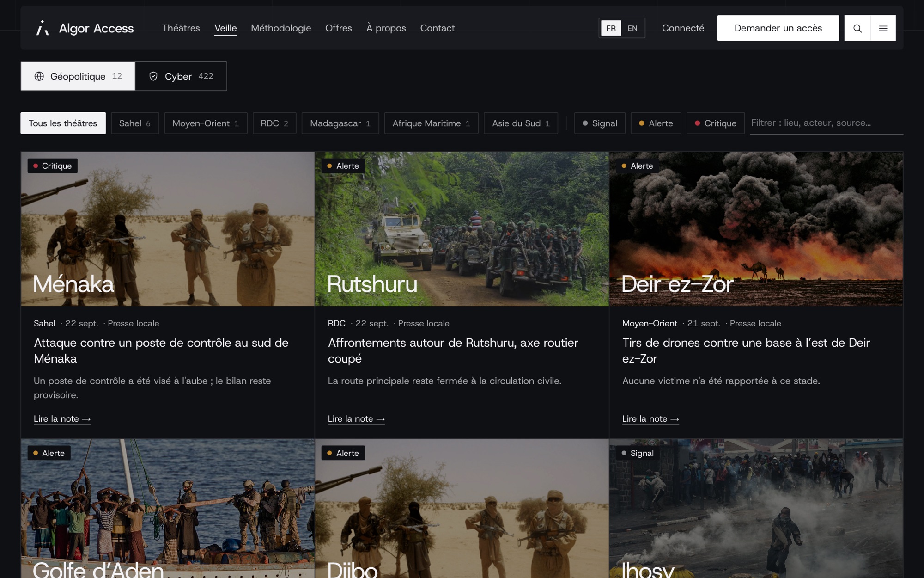The height and width of the screenshot is (578, 924).
Task: Switch language to FR
Action: (611, 28)
